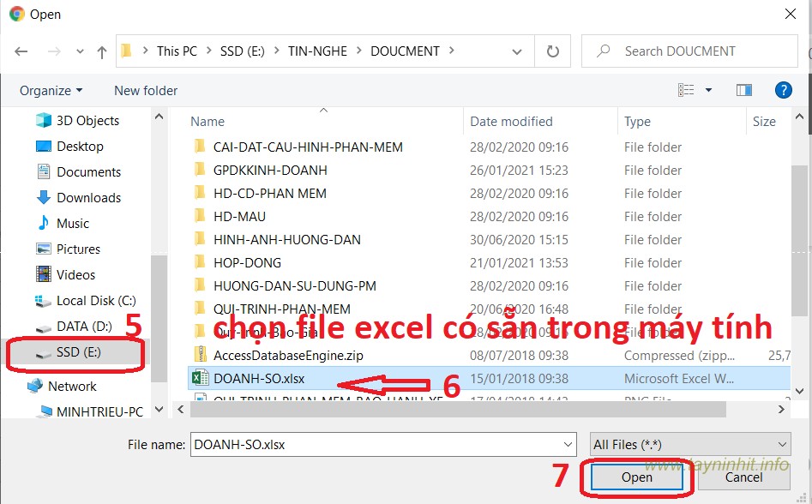
Task: Open Downloads in the navigation pane
Action: [x=88, y=198]
